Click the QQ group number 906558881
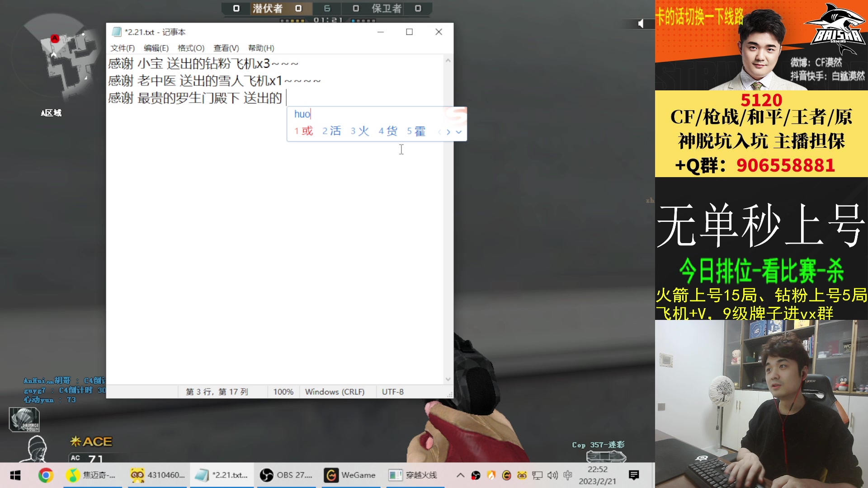868x488 pixels. coord(785,165)
